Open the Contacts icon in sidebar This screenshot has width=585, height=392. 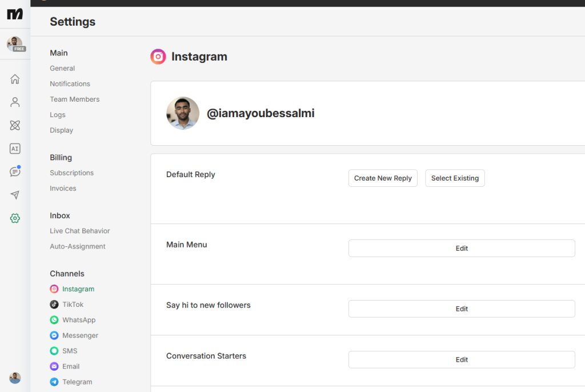point(15,102)
